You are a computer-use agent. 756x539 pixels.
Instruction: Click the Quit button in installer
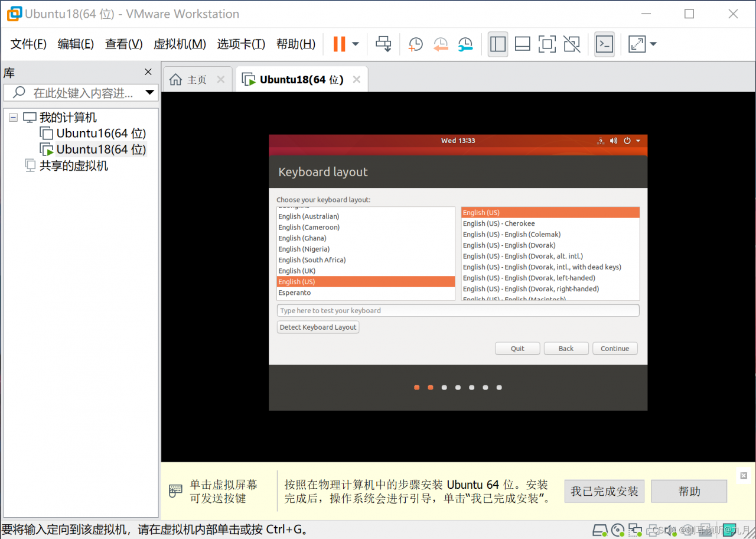pos(517,349)
